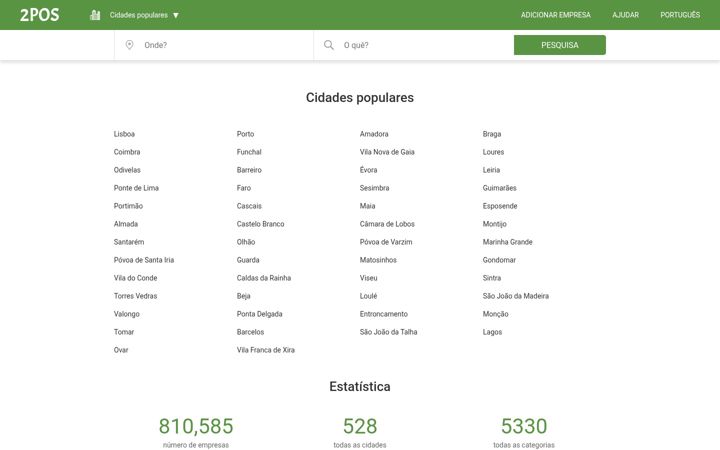This screenshot has height=450, width=720.
Task: Open ADICIONAR EMPRESA in the header
Action: click(556, 15)
